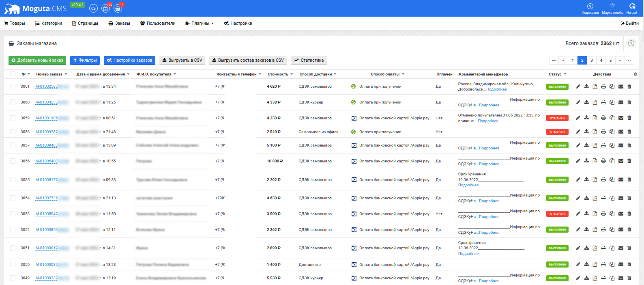Send email for order 3050
The height and width of the screenshot is (285, 644).
pyautogui.click(x=621, y=265)
